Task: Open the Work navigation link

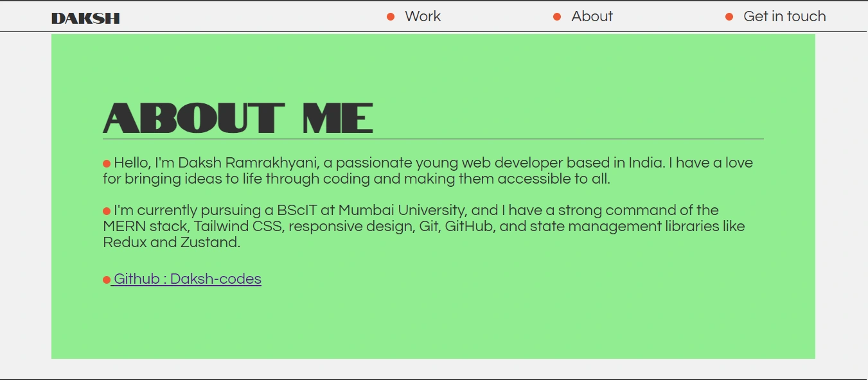Action: point(423,17)
